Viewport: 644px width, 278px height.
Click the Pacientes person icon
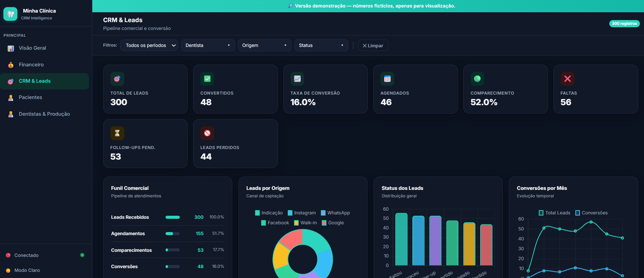pyautogui.click(x=11, y=98)
